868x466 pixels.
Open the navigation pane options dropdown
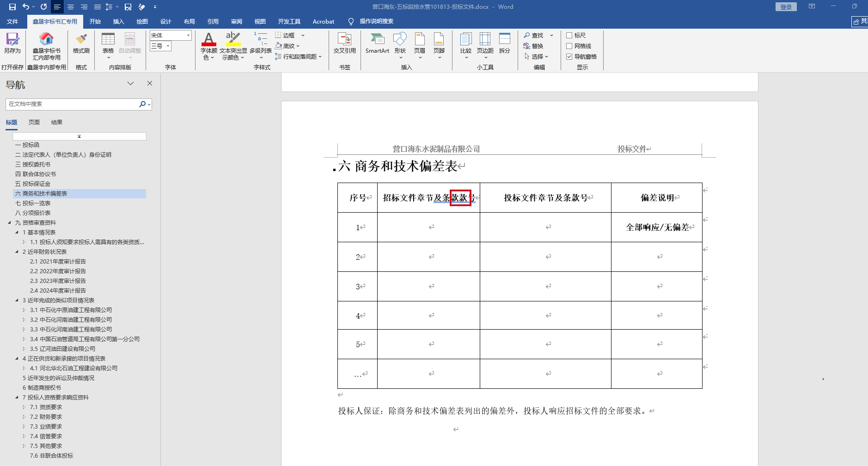[130, 84]
